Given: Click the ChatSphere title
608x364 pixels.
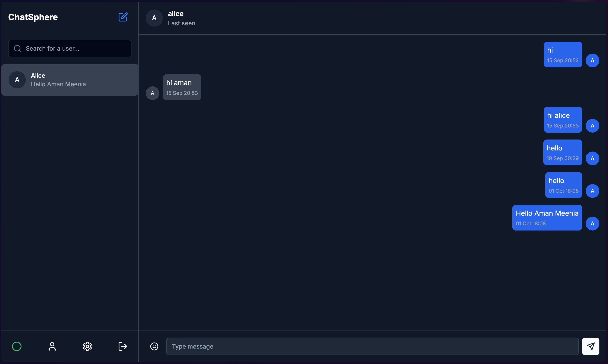Looking at the screenshot, I should [33, 17].
